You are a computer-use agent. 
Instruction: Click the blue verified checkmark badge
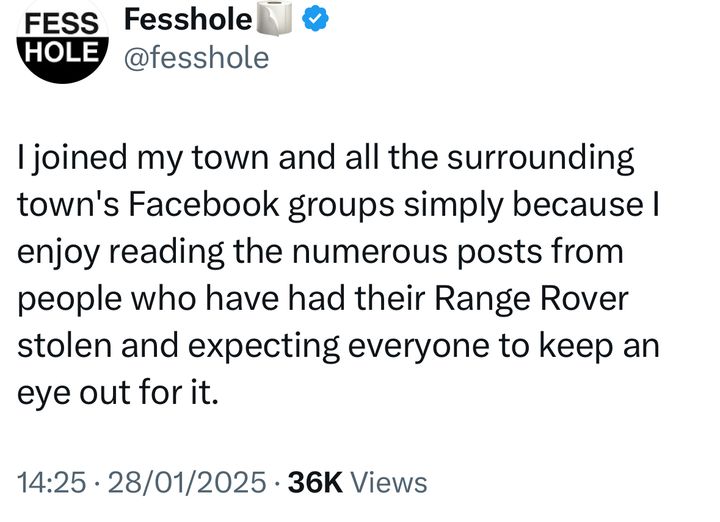tap(315, 19)
